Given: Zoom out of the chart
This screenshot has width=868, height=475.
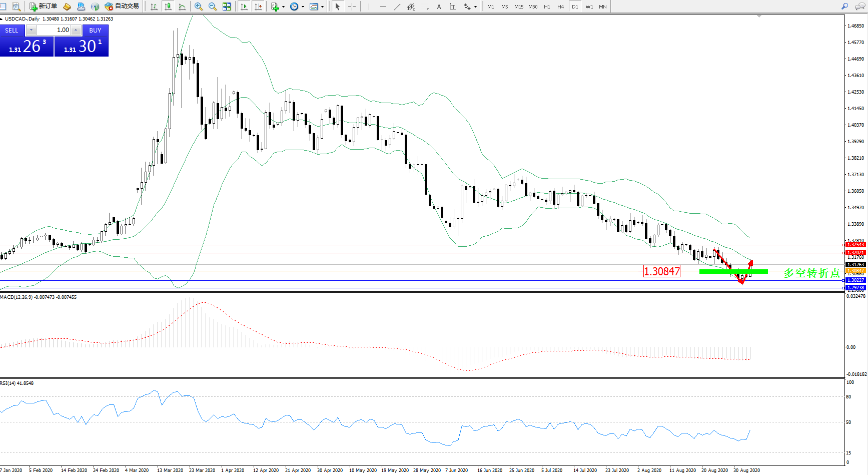Looking at the screenshot, I should coord(213,7).
